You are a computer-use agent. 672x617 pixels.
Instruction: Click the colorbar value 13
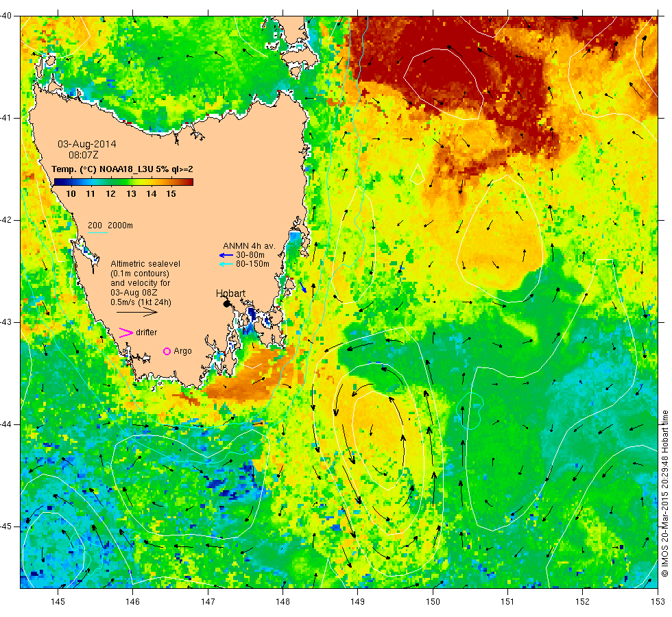point(131,193)
